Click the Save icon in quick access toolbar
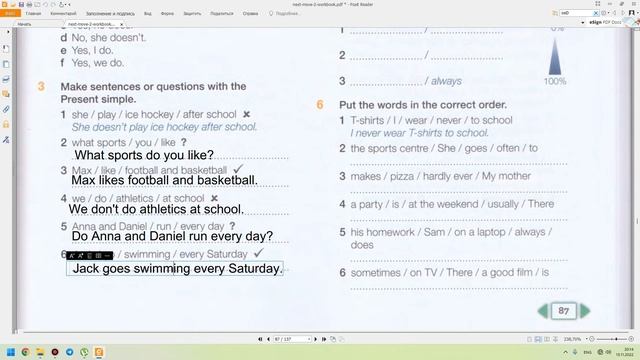The image size is (640, 360). tap(21, 4)
